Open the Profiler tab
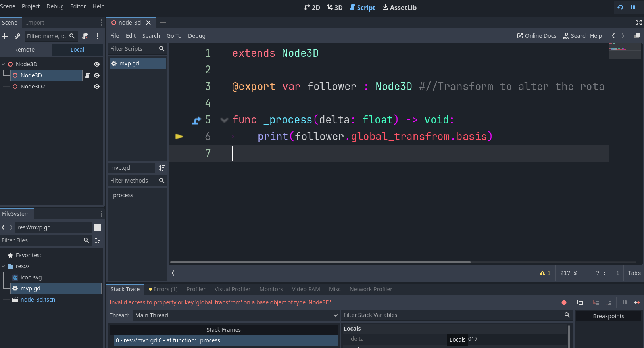Viewport: 644px width, 348px height. [196, 289]
